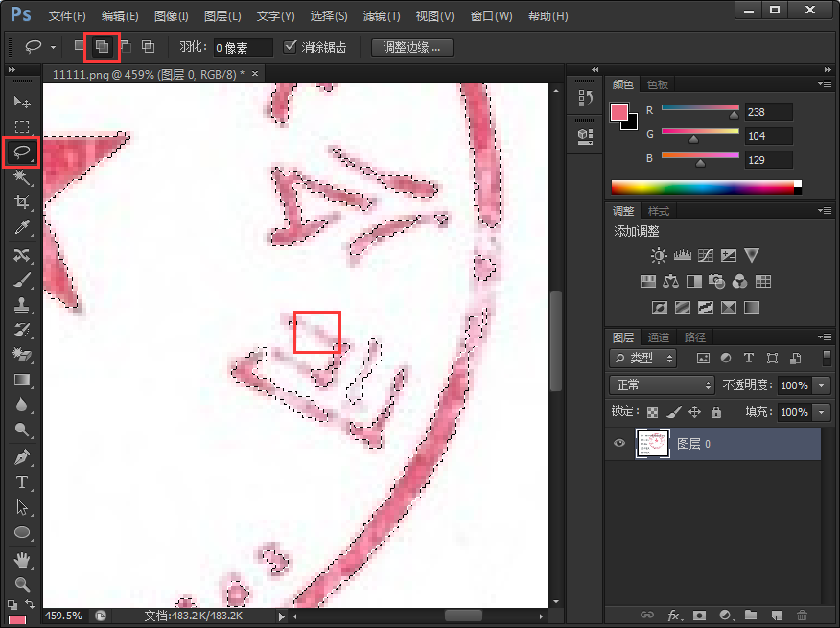Select the Dodge tool

[x=21, y=430]
